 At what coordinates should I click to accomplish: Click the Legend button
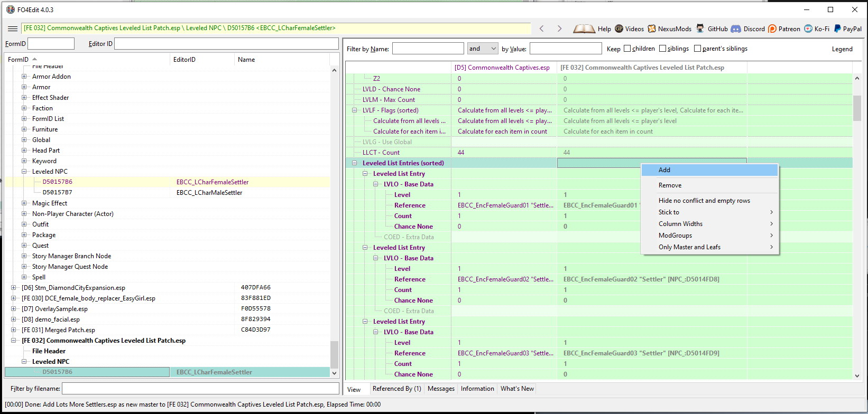click(x=842, y=49)
